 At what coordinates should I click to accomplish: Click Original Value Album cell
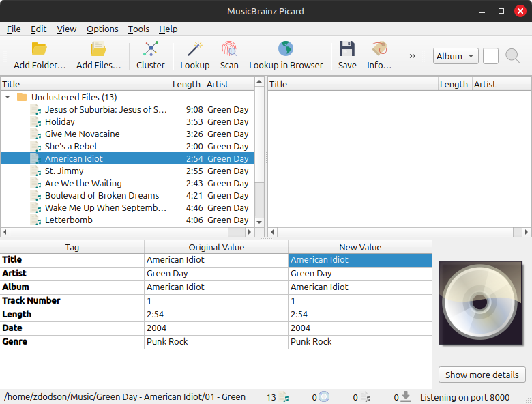coord(216,287)
